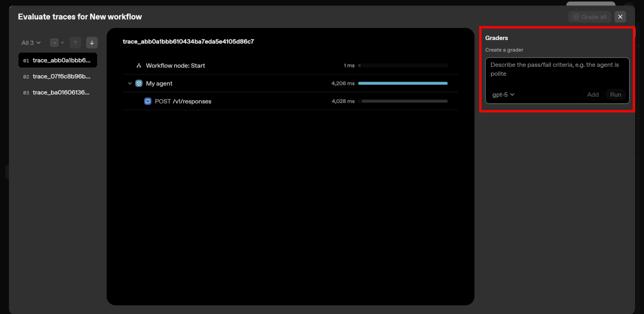Open the POST /v1/responses span row

point(183,101)
